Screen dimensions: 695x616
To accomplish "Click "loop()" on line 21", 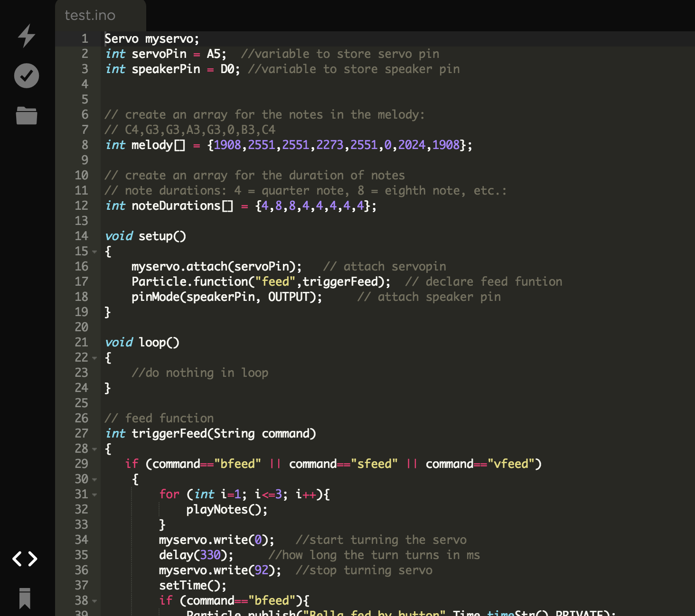I will point(159,342).
